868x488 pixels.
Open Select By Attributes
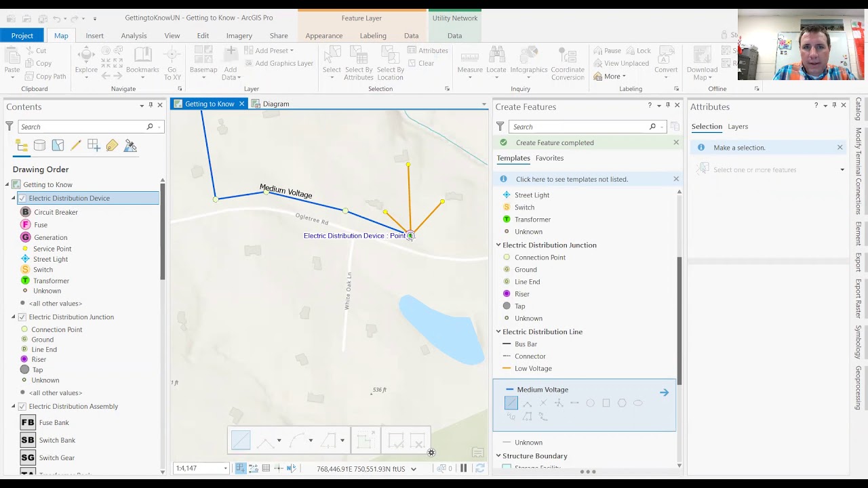click(359, 62)
